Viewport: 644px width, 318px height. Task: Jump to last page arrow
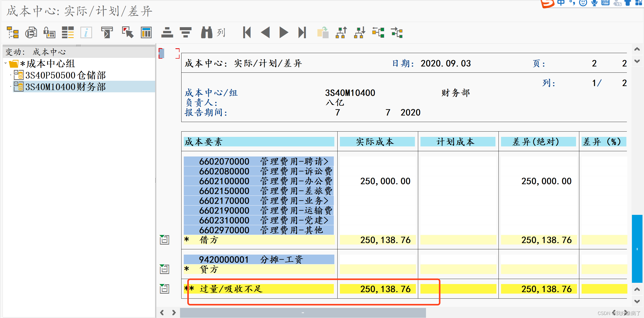pos(302,33)
